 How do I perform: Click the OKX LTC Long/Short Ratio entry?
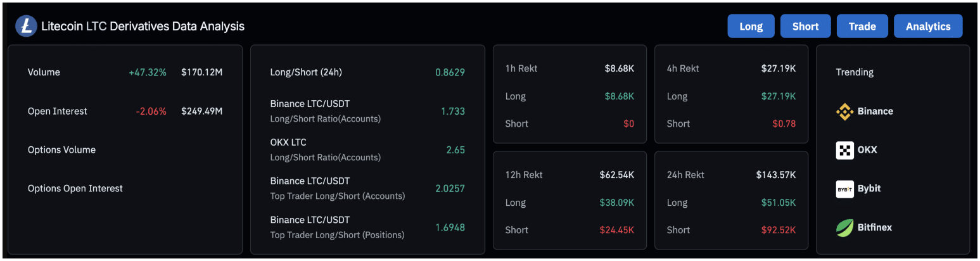[367, 150]
